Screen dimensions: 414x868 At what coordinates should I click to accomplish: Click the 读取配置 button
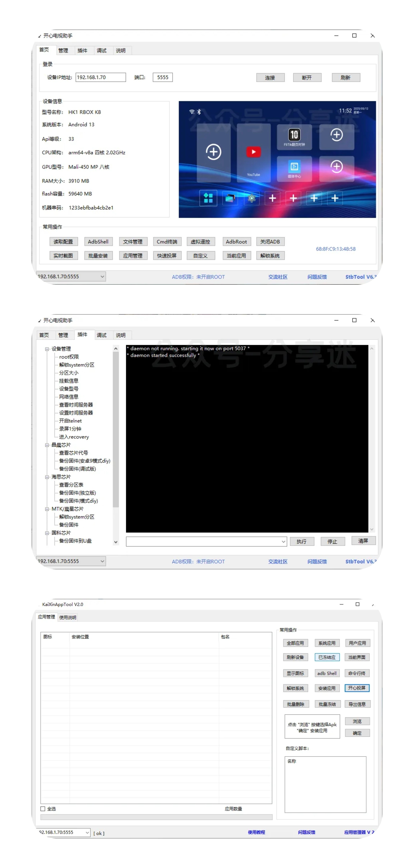[x=63, y=242]
